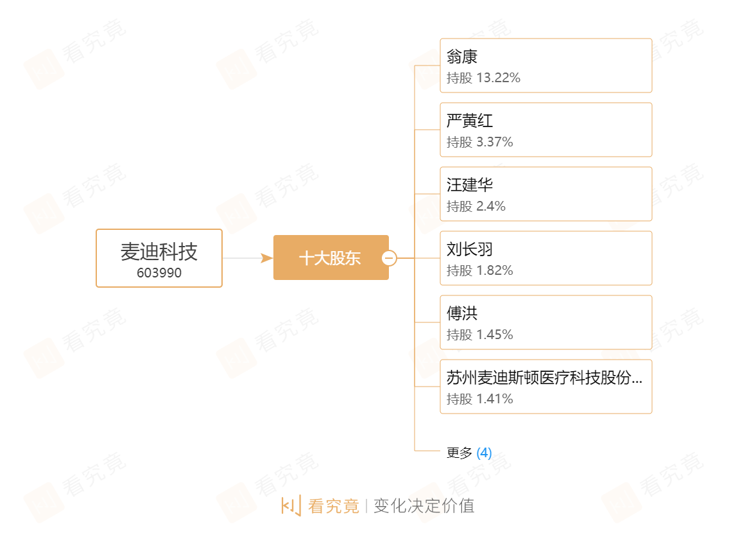This screenshot has width=756, height=533.
Task: Click the 十大股东 orange node
Action: click(331, 258)
